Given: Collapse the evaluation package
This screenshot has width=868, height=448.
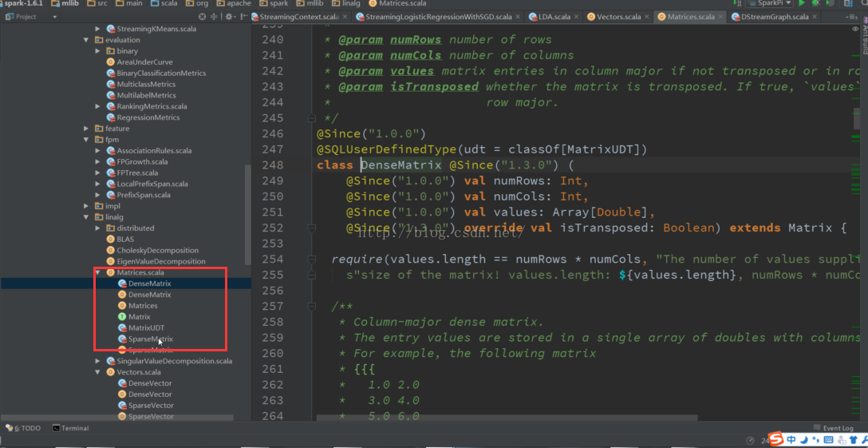Looking at the screenshot, I should 86,40.
